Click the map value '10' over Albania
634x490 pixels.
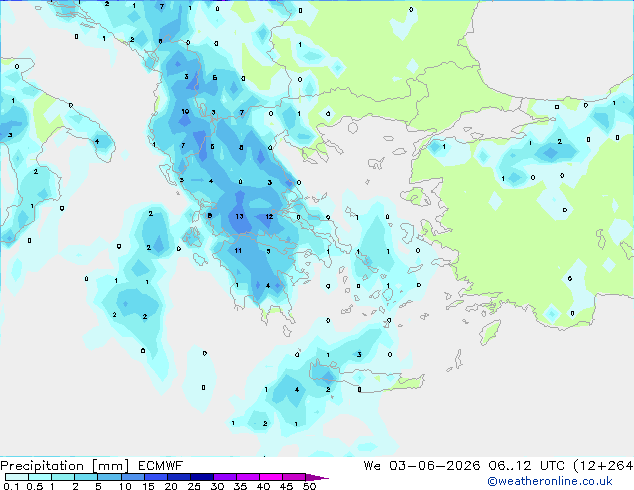pos(185,111)
